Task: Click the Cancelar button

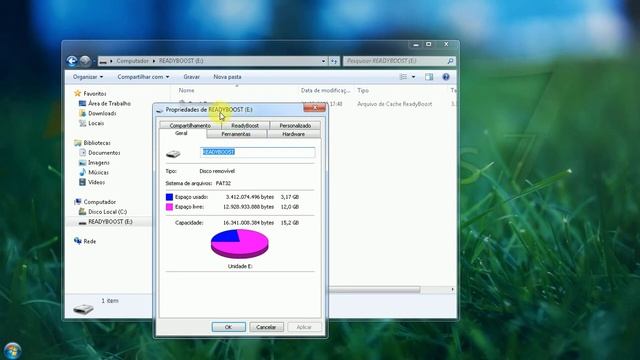Action: click(x=266, y=327)
